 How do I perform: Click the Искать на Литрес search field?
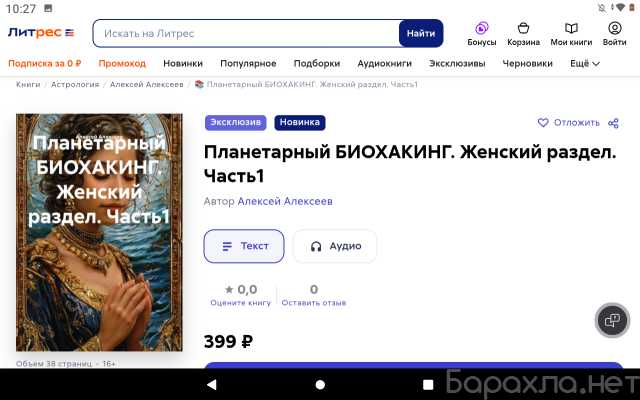246,33
